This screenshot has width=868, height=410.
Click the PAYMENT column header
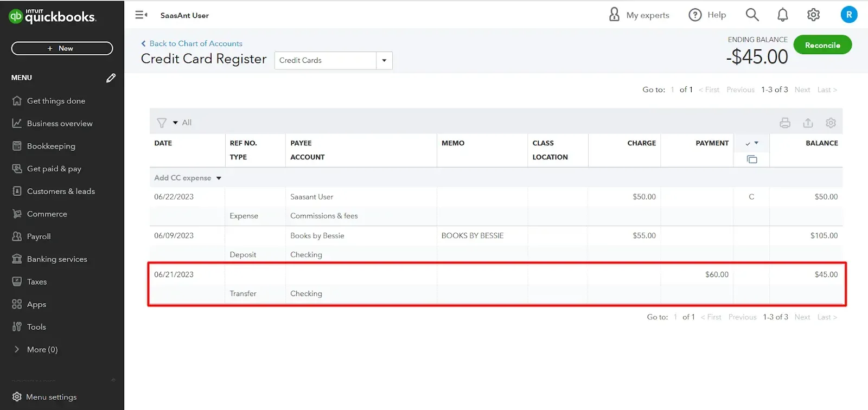(x=712, y=143)
